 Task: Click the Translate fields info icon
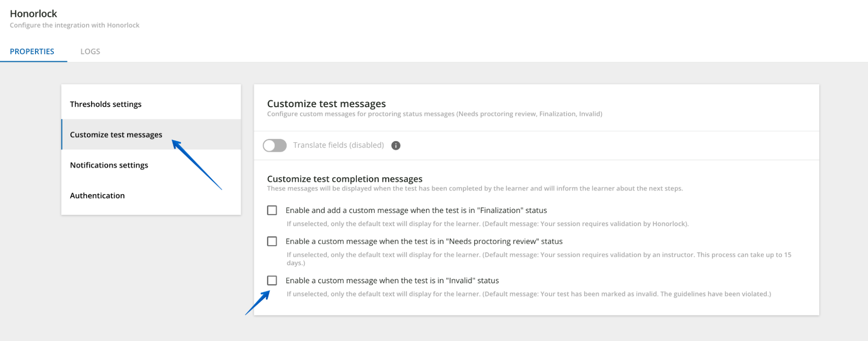[396, 145]
